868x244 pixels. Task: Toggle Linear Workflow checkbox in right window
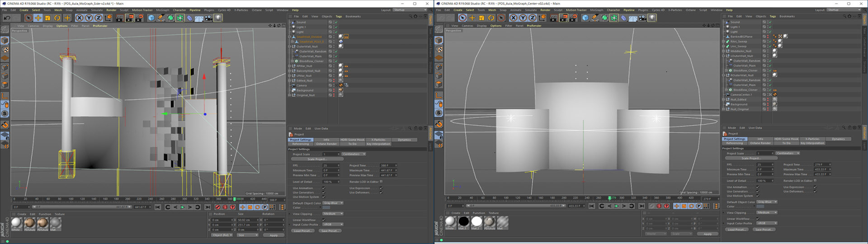[758, 219]
